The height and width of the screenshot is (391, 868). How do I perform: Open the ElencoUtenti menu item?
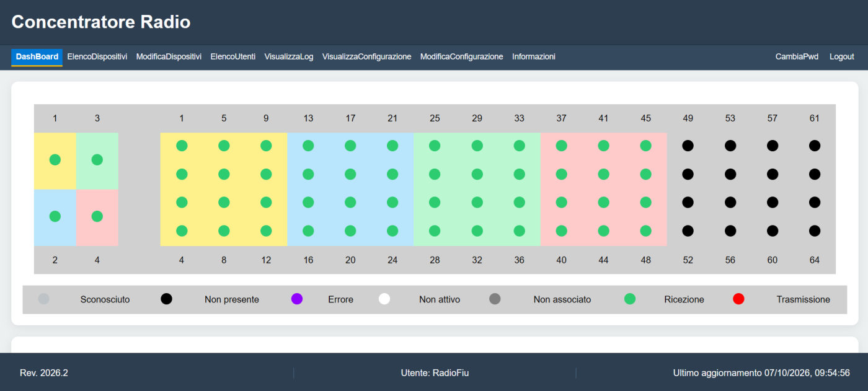pyautogui.click(x=233, y=57)
